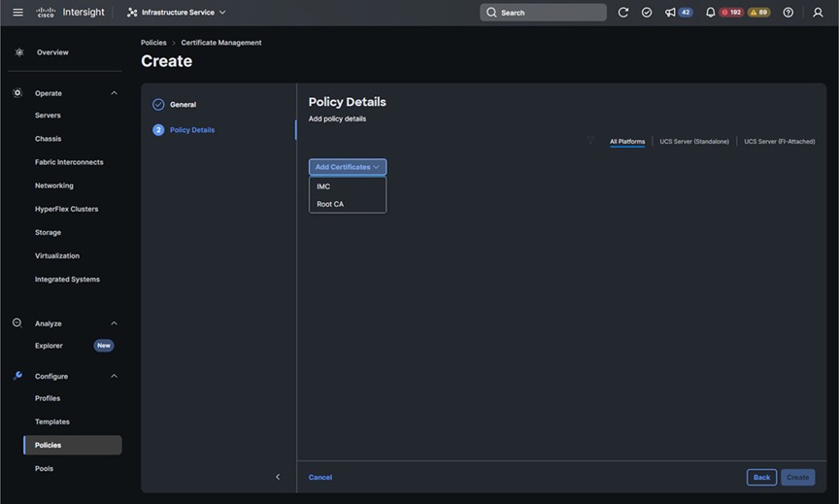
Task: Click the 89 warning alarms badge
Action: (x=758, y=13)
